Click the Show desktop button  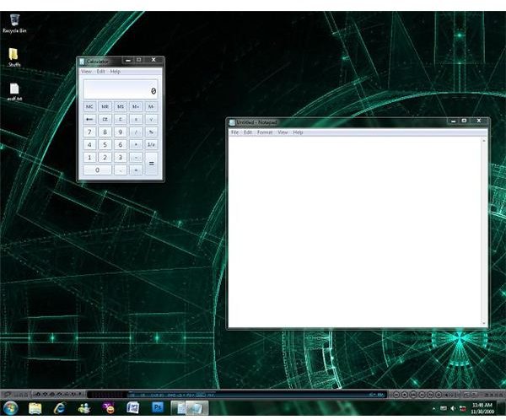[503, 408]
